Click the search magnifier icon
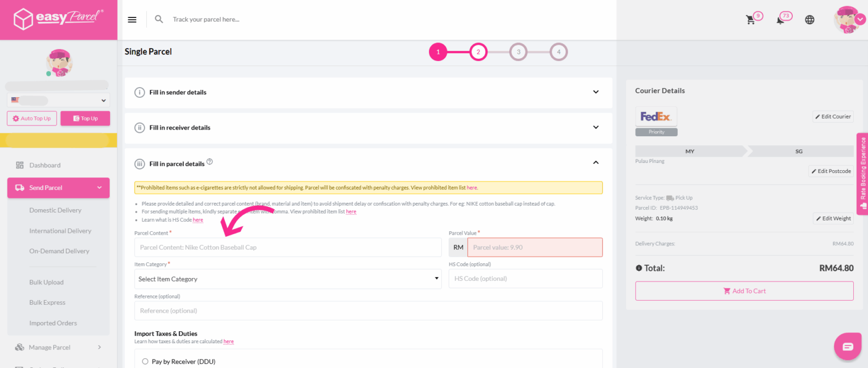Viewport: 868px width, 368px height. [159, 19]
